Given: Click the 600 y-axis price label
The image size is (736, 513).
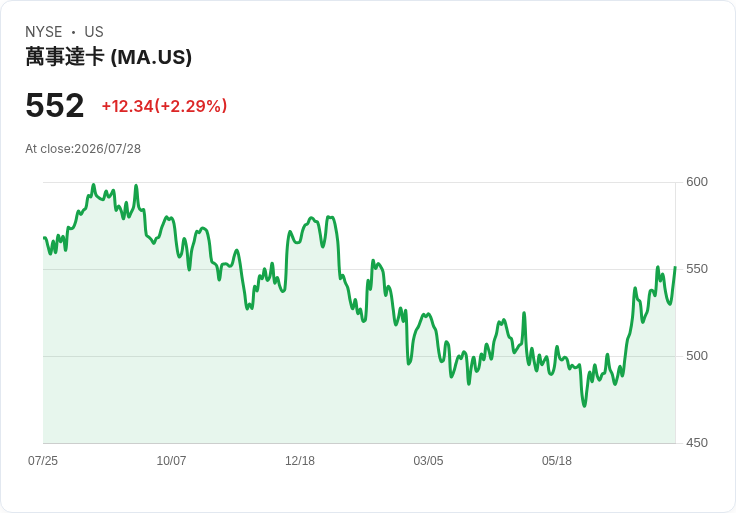Looking at the screenshot, I should (697, 182).
